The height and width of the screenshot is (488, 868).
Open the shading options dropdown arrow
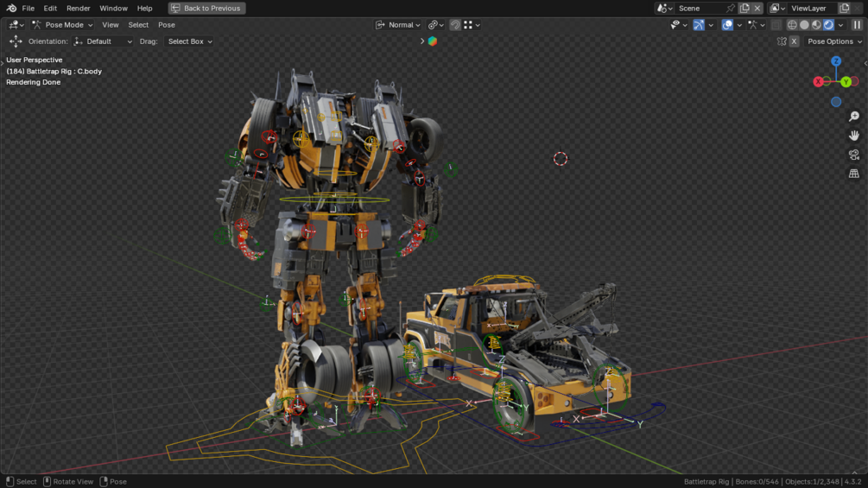pos(841,25)
